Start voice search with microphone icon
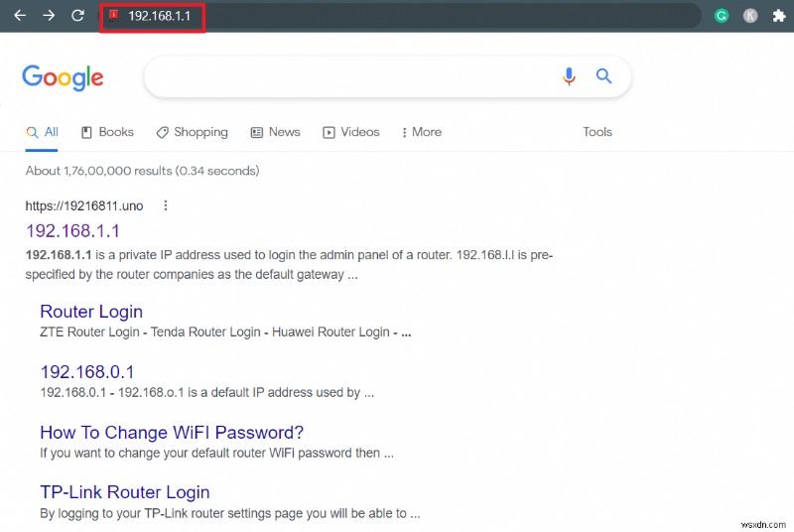Screen dimensions: 794x532 tap(569, 76)
